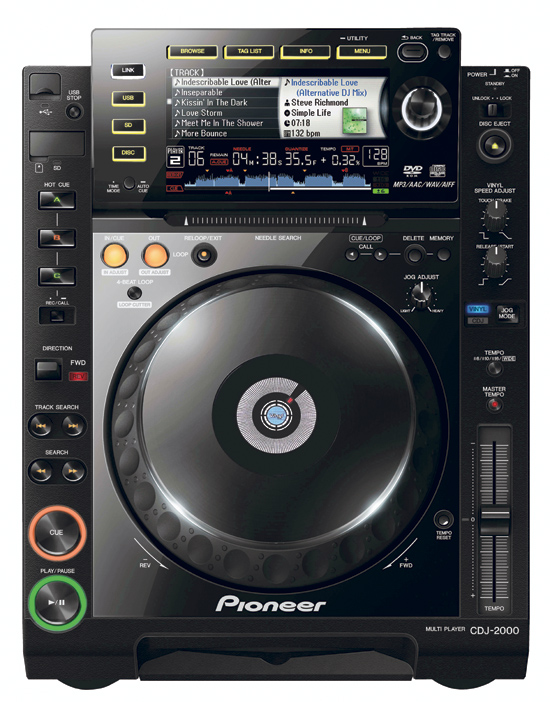Change the TEMPO range button
Viewport: 550px width, 702px height.
point(494,369)
